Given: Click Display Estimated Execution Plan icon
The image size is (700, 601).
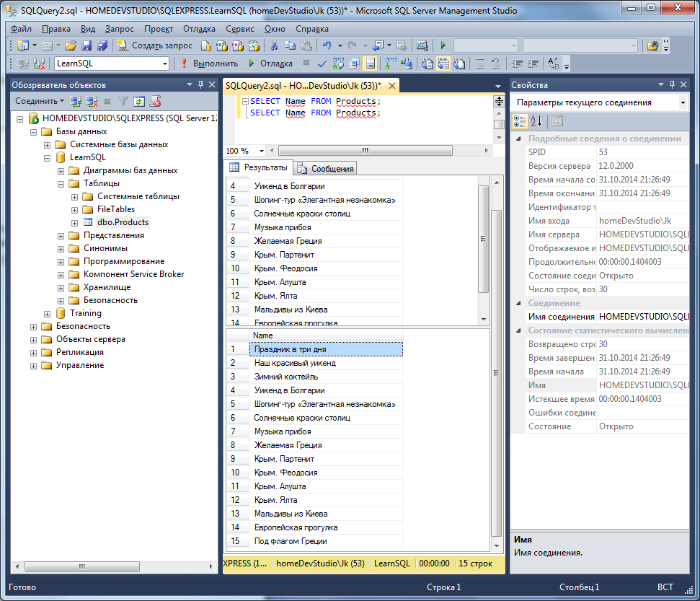Looking at the screenshot, I should click(x=338, y=64).
